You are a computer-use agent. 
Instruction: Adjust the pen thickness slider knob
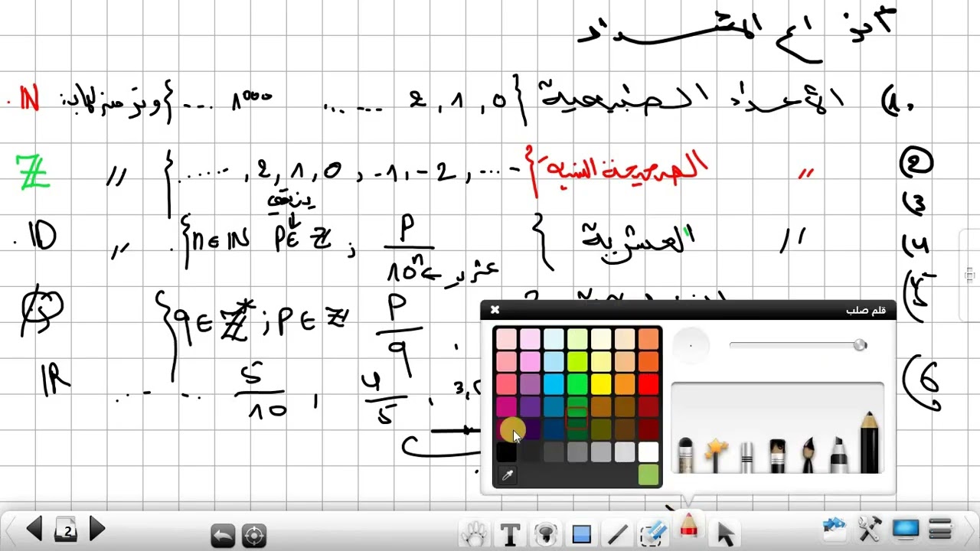(860, 345)
